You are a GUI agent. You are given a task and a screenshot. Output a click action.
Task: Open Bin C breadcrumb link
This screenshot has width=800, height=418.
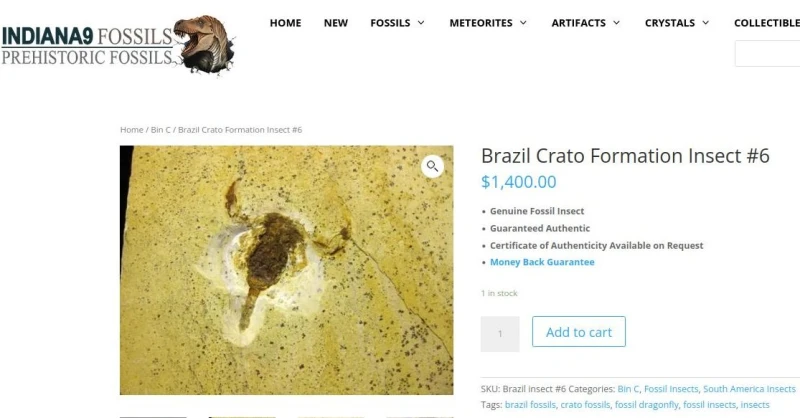pyautogui.click(x=161, y=130)
